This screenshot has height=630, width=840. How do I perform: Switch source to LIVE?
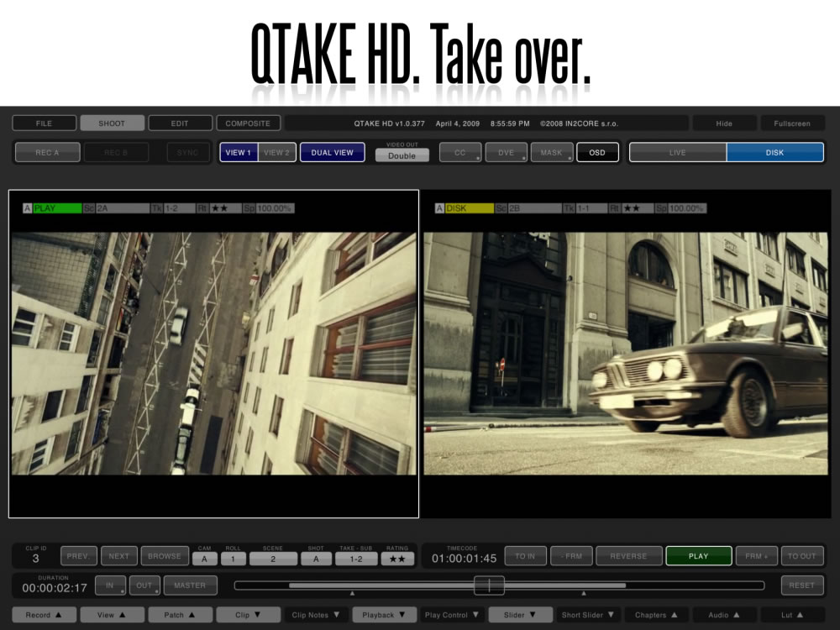(678, 152)
